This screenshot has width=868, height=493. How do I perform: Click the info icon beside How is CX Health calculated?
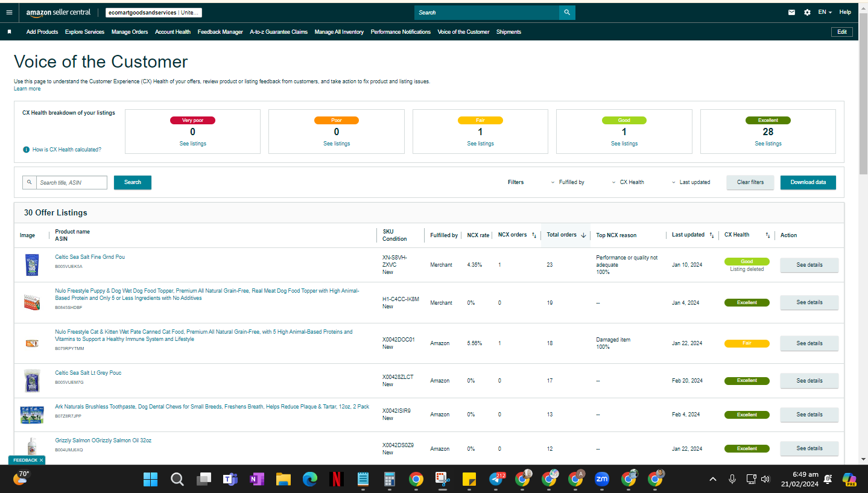click(27, 150)
